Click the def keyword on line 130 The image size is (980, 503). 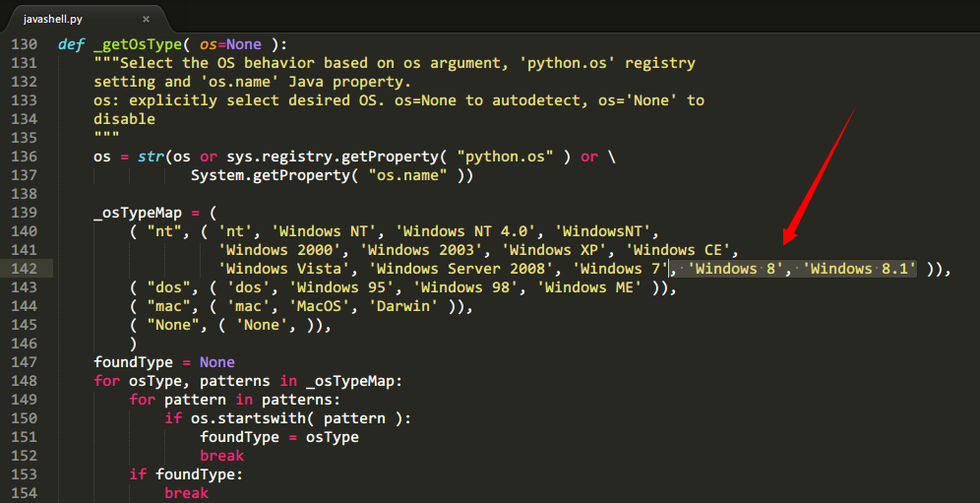(71, 44)
